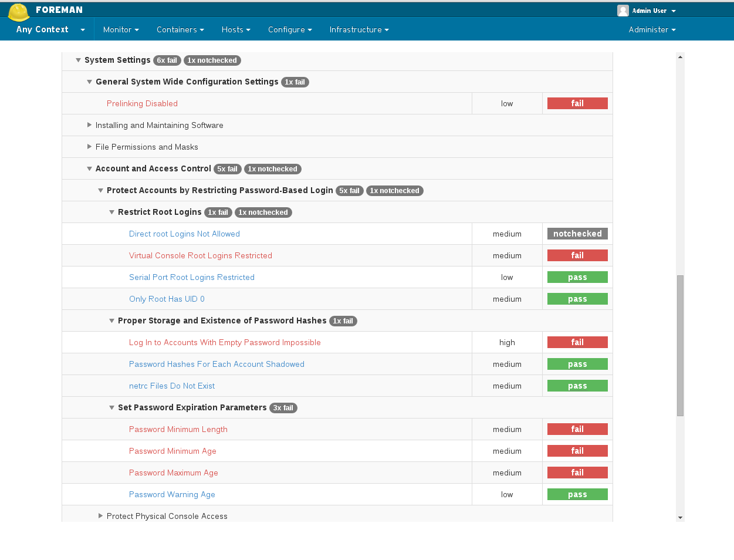Click fail badge for Password Maximum Age
This screenshot has height=560, width=734.
click(x=577, y=473)
